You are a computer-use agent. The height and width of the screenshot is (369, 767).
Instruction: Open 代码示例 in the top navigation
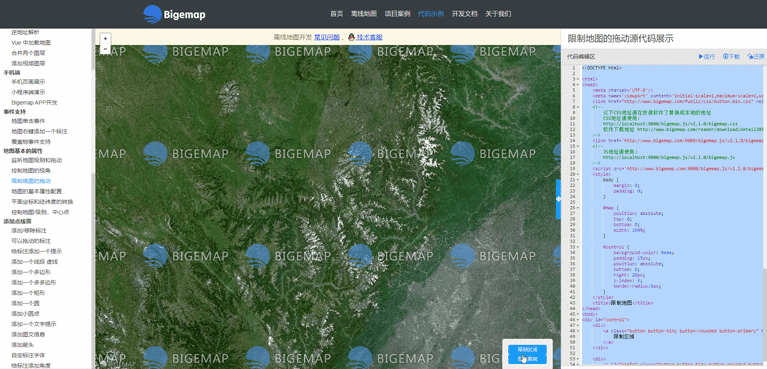431,14
